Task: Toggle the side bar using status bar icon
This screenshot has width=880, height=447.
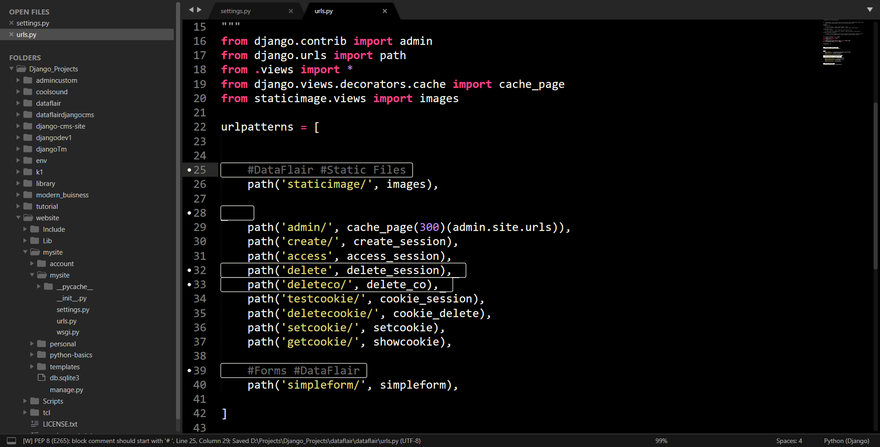Action: tap(11, 440)
